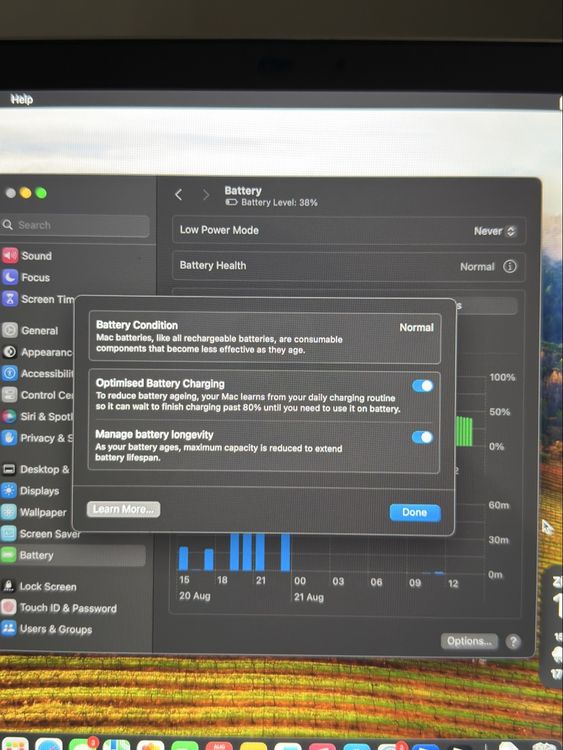The height and width of the screenshot is (750, 563).
Task: Click the Learn More... button
Action: pos(123,509)
